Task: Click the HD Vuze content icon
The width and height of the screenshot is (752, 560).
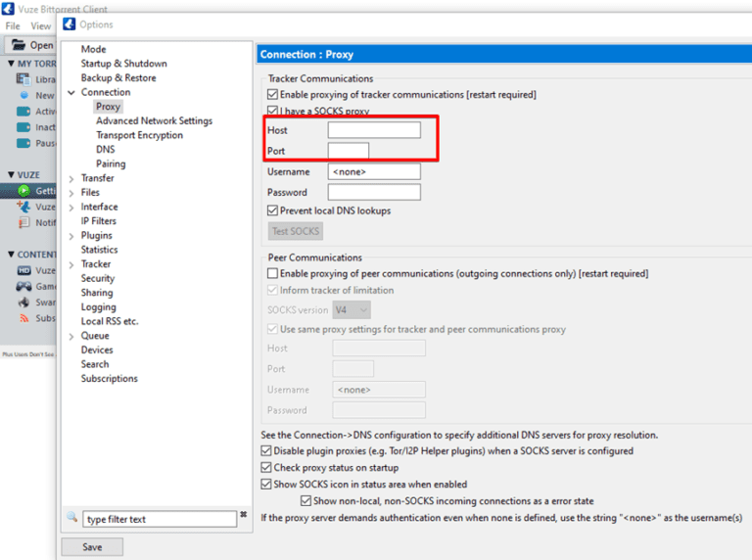Action: [x=24, y=270]
